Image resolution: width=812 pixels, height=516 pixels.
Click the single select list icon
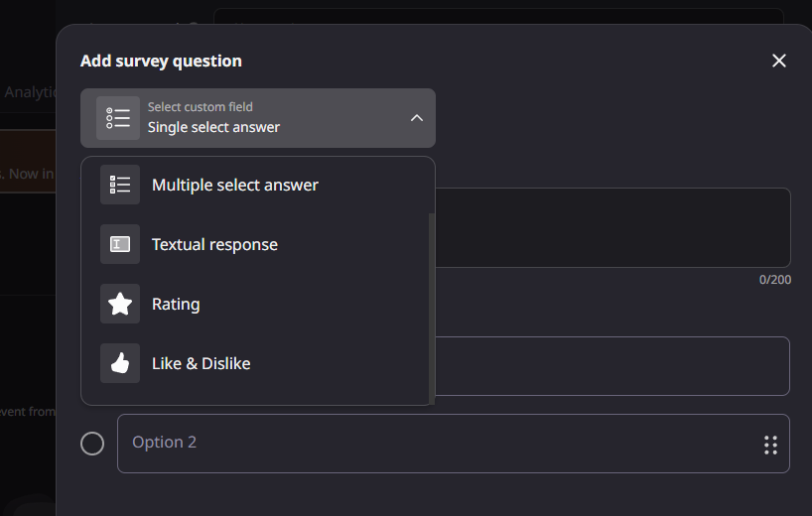coord(118,118)
